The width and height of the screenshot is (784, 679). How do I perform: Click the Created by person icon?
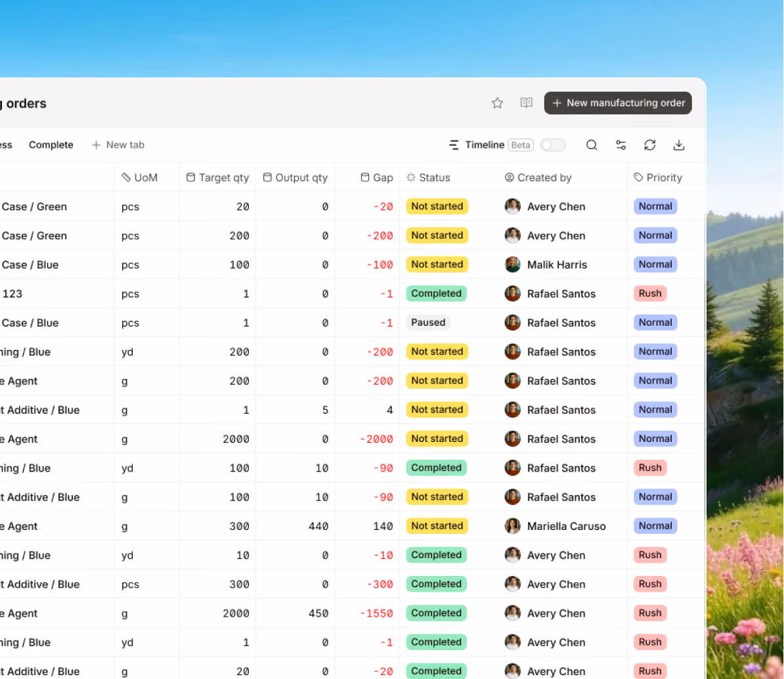click(x=509, y=177)
